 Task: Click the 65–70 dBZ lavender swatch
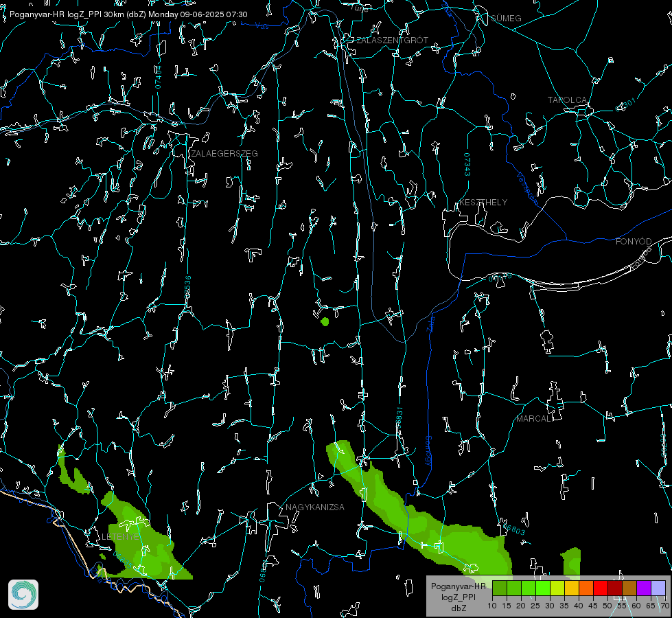(x=658, y=588)
